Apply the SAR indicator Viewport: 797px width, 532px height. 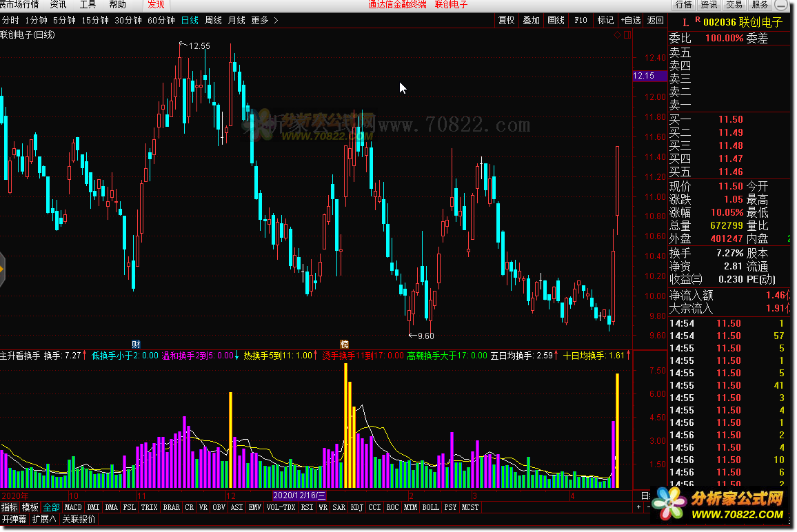339,507
